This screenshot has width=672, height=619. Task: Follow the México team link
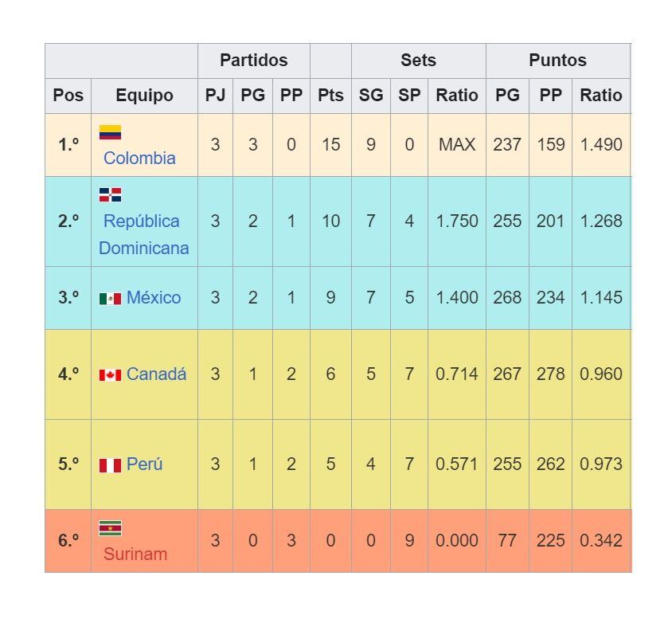tap(154, 297)
